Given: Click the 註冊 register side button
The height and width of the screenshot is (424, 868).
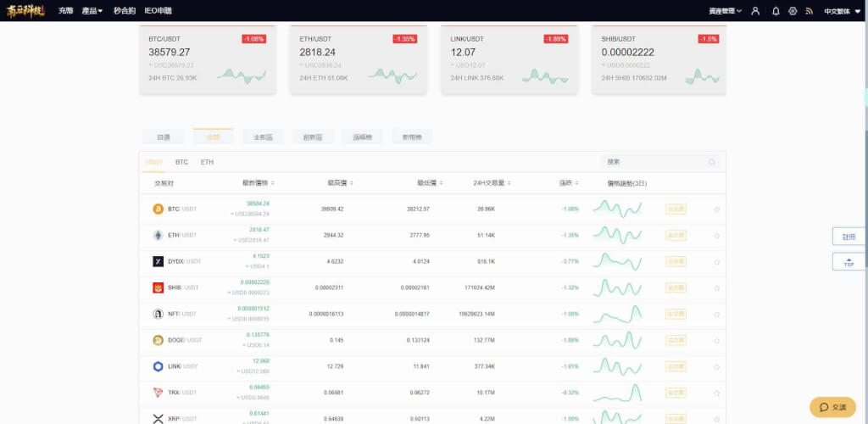Looking at the screenshot, I should click(849, 237).
